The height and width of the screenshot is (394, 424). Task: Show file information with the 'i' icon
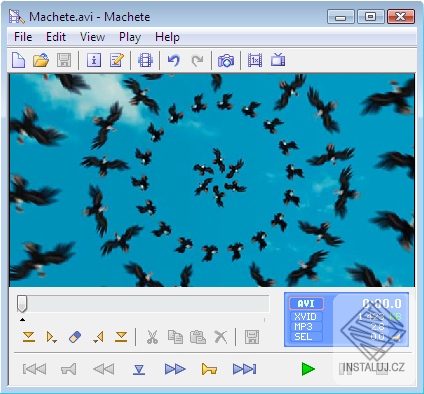[94, 60]
